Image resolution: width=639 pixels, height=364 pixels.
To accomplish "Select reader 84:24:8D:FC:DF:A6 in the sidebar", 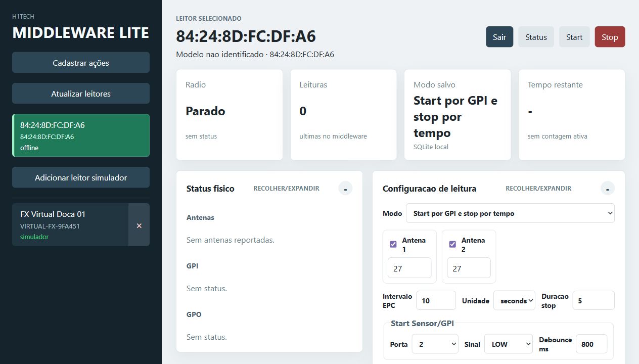I will [81, 135].
